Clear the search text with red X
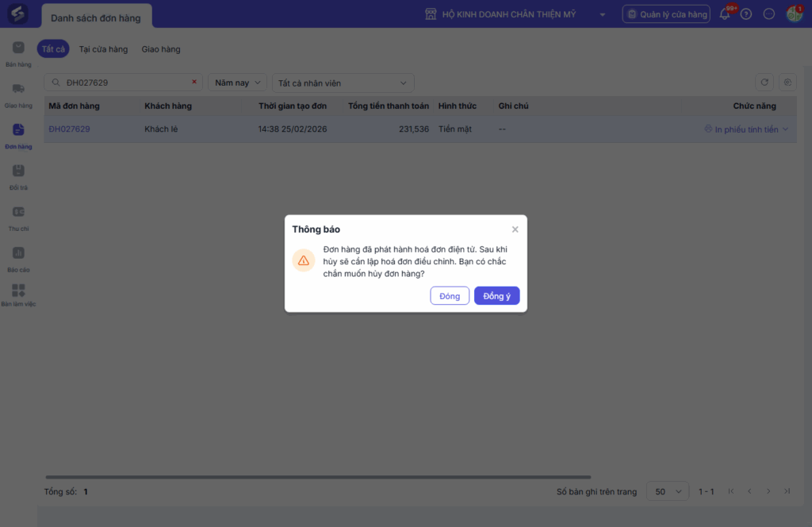Screen dimensions: 812x527 coord(194,82)
